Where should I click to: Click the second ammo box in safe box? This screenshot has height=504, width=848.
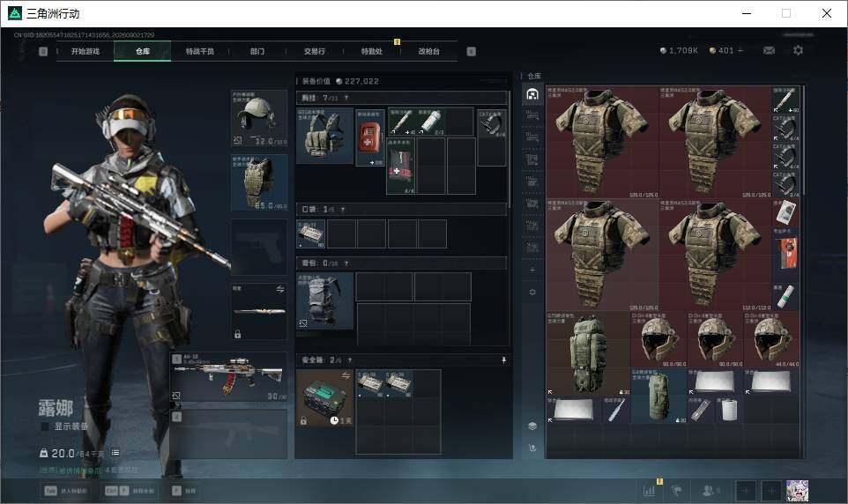point(398,384)
